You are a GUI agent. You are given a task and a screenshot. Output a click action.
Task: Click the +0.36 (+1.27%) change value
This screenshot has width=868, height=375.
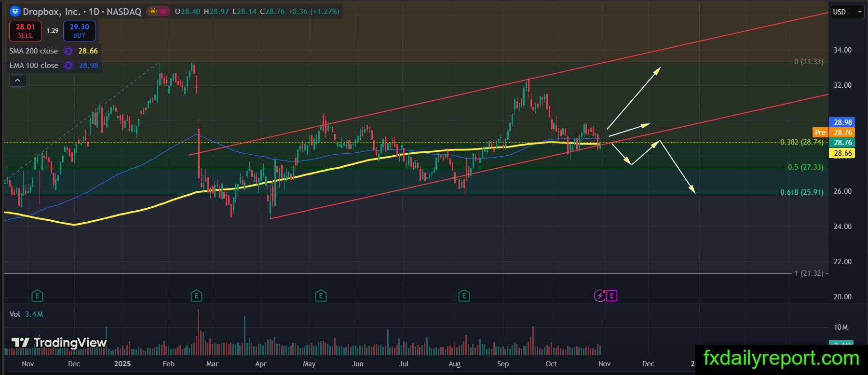click(314, 12)
